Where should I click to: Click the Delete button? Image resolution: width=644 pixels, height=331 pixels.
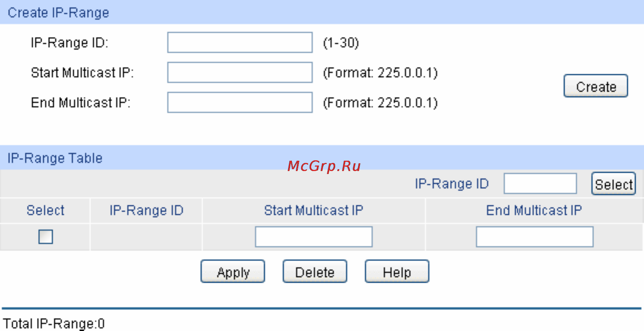315,271
